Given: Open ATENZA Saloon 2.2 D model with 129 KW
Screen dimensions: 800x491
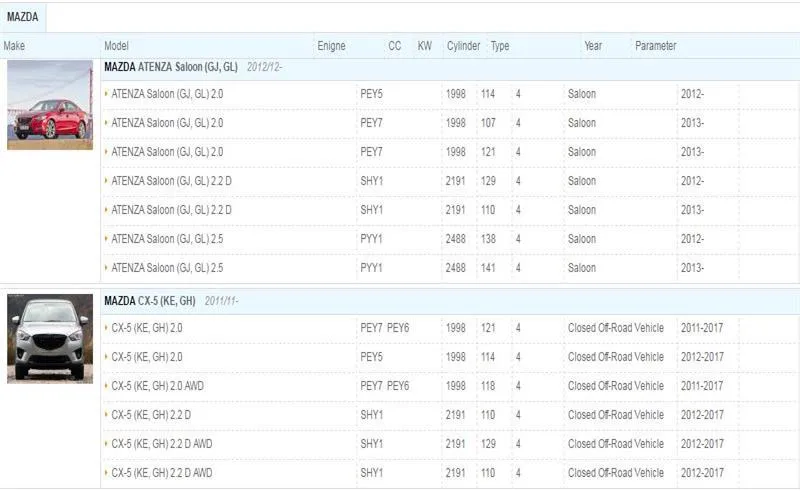Looking at the screenshot, I should (171, 181).
